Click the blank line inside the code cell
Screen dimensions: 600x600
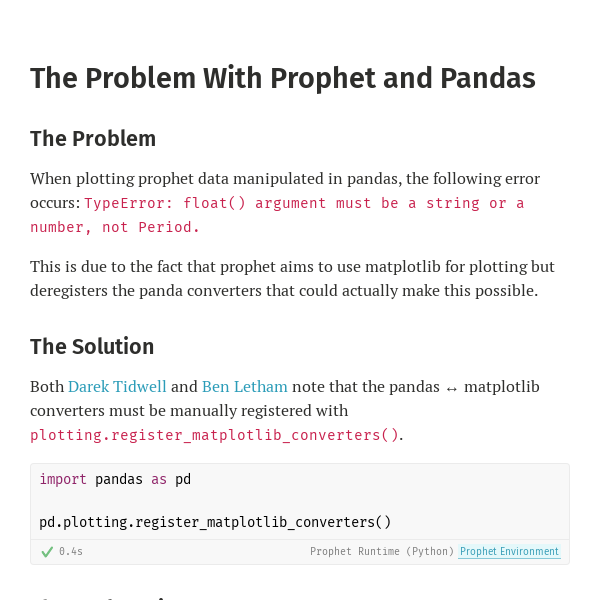coord(300,501)
